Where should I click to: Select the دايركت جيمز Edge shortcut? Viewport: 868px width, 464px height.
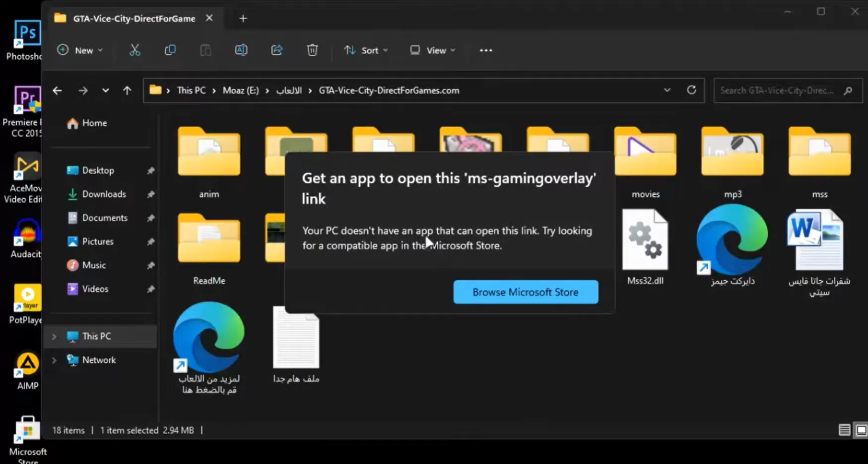pos(733,246)
